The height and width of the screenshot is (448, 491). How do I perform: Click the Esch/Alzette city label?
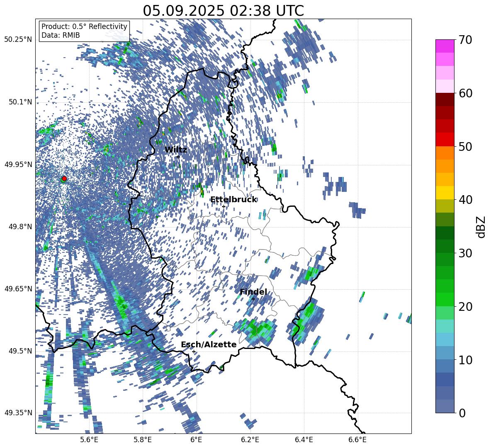209,344
